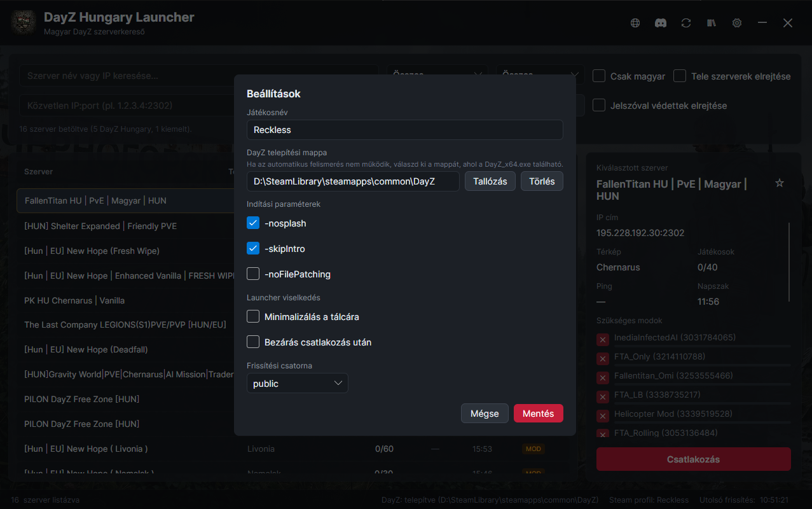Click the DayZ install path field
This screenshot has width=812, height=509.
click(353, 181)
